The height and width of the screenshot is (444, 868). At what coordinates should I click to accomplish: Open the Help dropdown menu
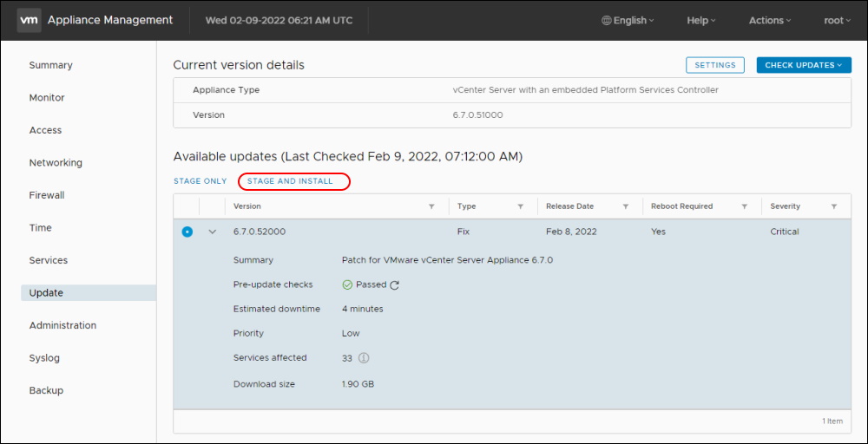[x=700, y=21]
